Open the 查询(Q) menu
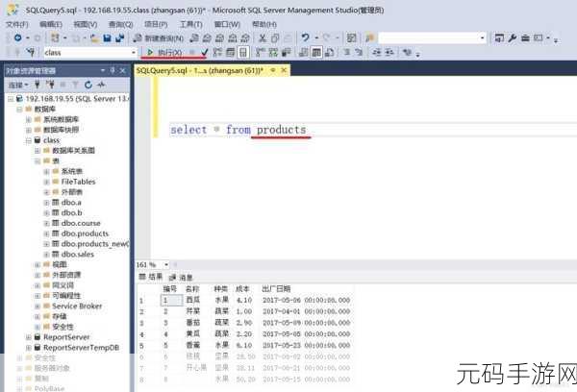This screenshot has height=392, width=577. [121, 24]
